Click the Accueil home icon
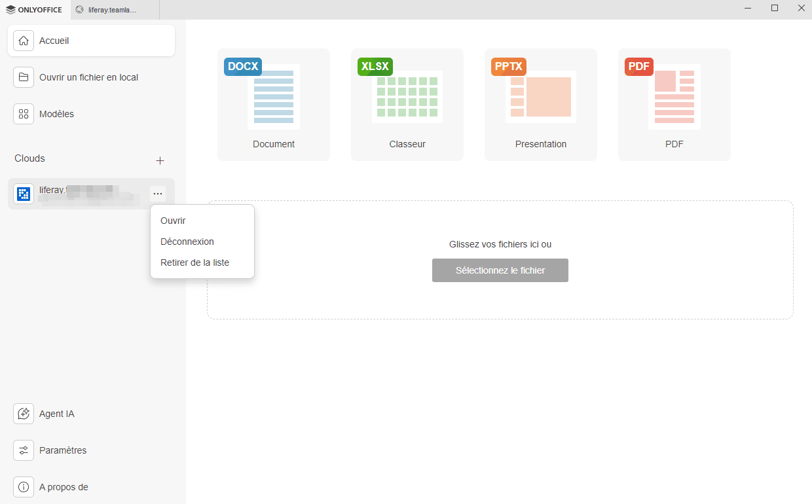Screen dimensions: 812x504 coord(24,41)
